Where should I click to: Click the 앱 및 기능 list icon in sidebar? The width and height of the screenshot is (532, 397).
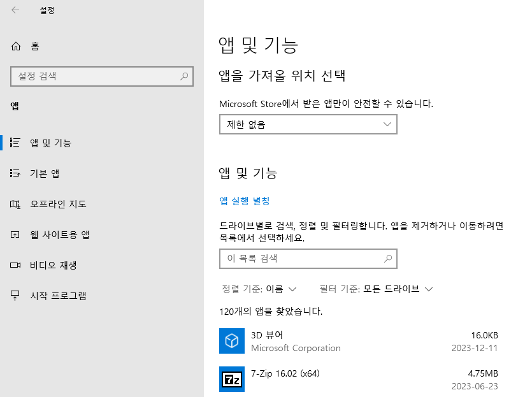15,143
